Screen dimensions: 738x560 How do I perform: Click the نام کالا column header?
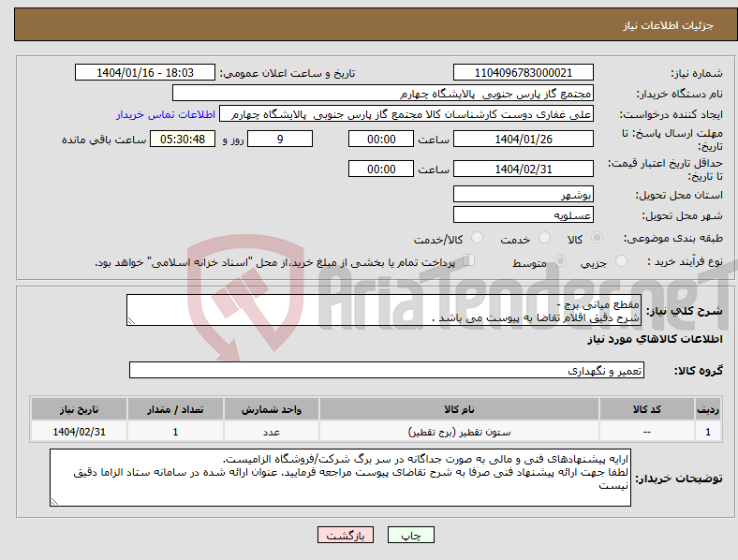[459, 409]
